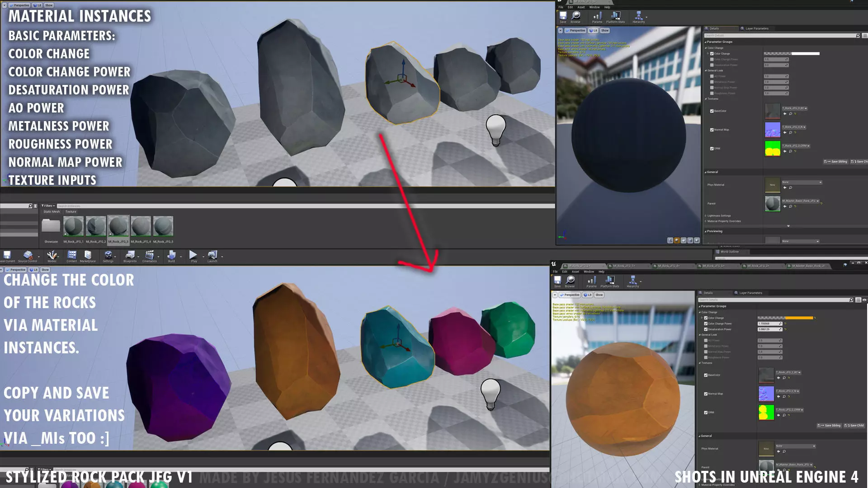Select the MI_Rock_JFG_3 thumbnail in content browser
This screenshot has height=488, width=868.
pos(118,230)
